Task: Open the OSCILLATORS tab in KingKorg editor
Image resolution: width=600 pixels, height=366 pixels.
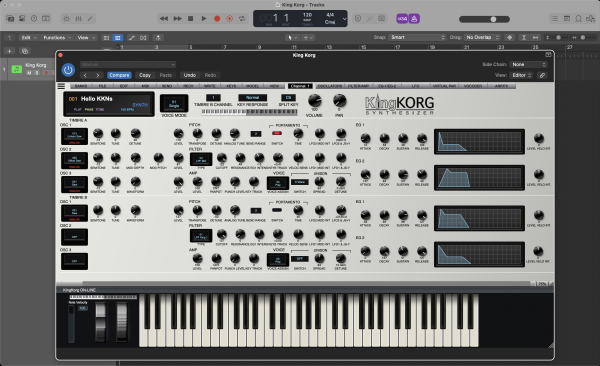Action: point(329,86)
